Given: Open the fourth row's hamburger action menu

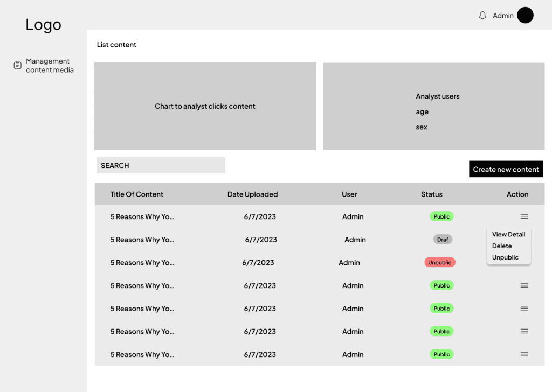Looking at the screenshot, I should 524,285.
